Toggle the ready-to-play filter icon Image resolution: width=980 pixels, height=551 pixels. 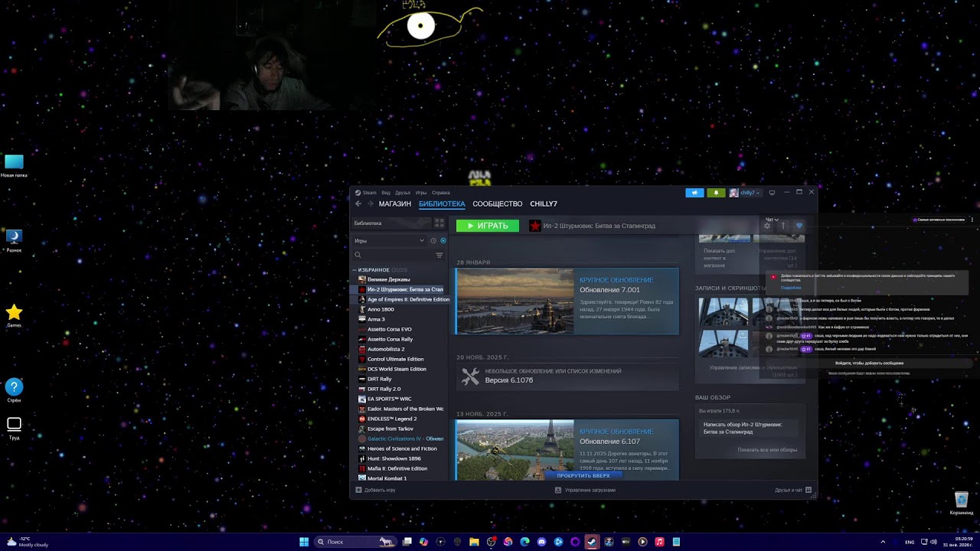(x=443, y=240)
